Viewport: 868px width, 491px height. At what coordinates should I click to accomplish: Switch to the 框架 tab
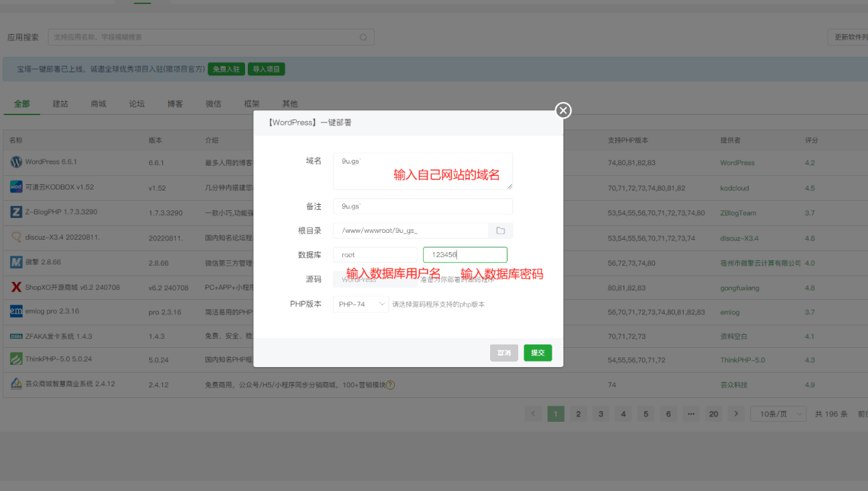tap(252, 104)
